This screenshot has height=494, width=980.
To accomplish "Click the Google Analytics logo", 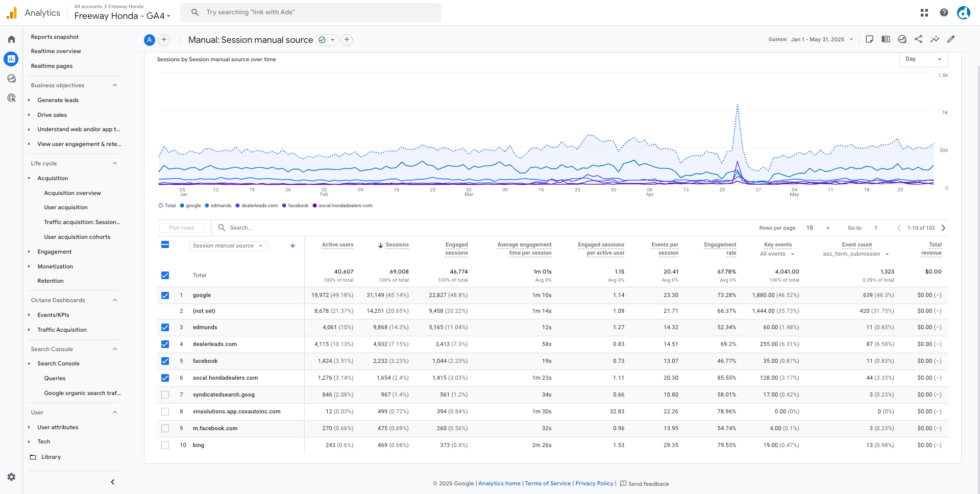I will pos(12,13).
